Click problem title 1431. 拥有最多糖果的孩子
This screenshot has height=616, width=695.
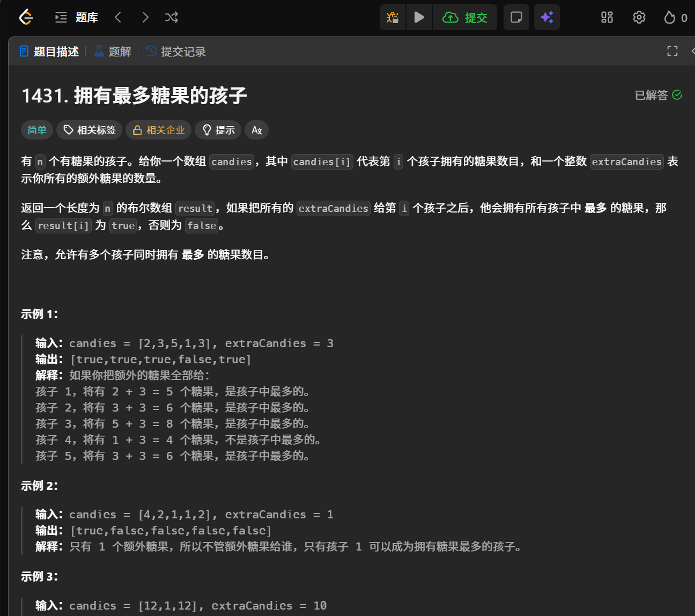(x=134, y=96)
